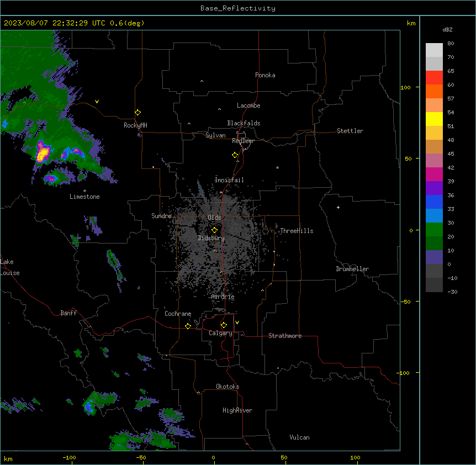The image size is (476, 465).
Task: Click the Airdrie label
Action: pos(223,297)
